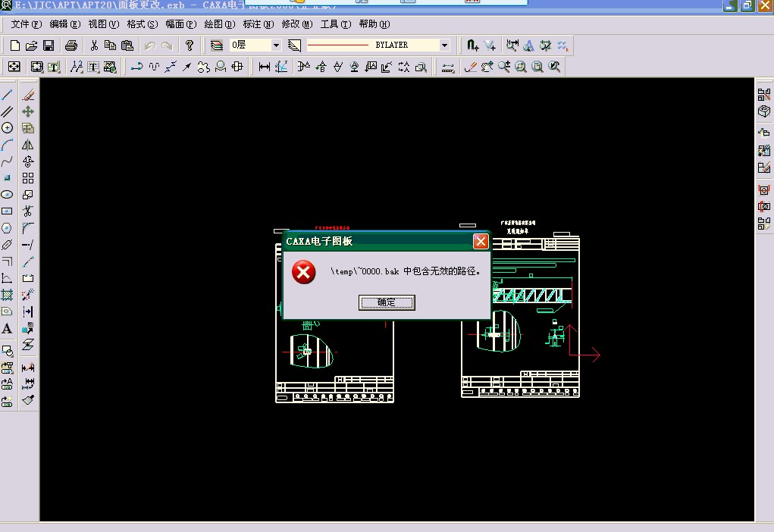Close the CAXA电子图板 error dialog
This screenshot has width=774, height=532.
click(481, 242)
